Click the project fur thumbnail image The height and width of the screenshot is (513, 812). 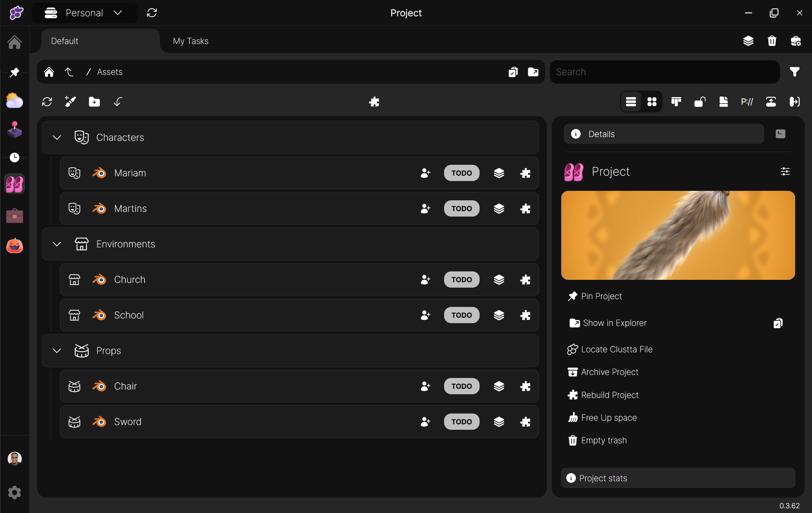(x=678, y=235)
